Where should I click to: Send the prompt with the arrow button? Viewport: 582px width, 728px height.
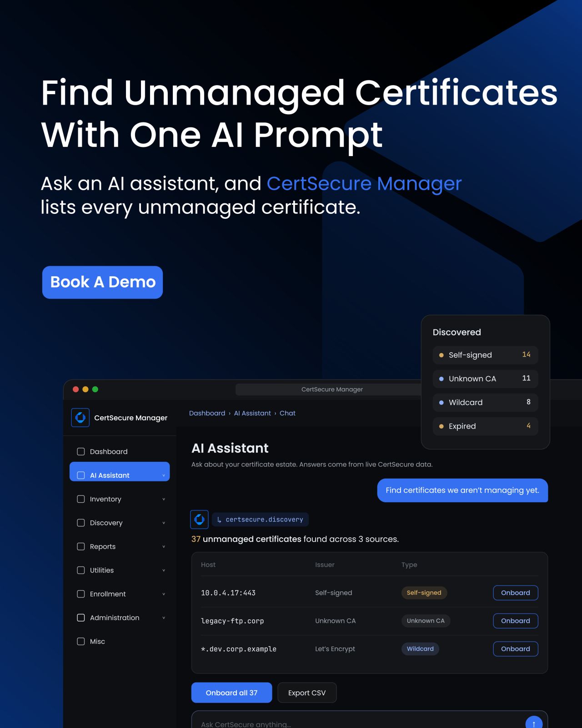(x=534, y=722)
